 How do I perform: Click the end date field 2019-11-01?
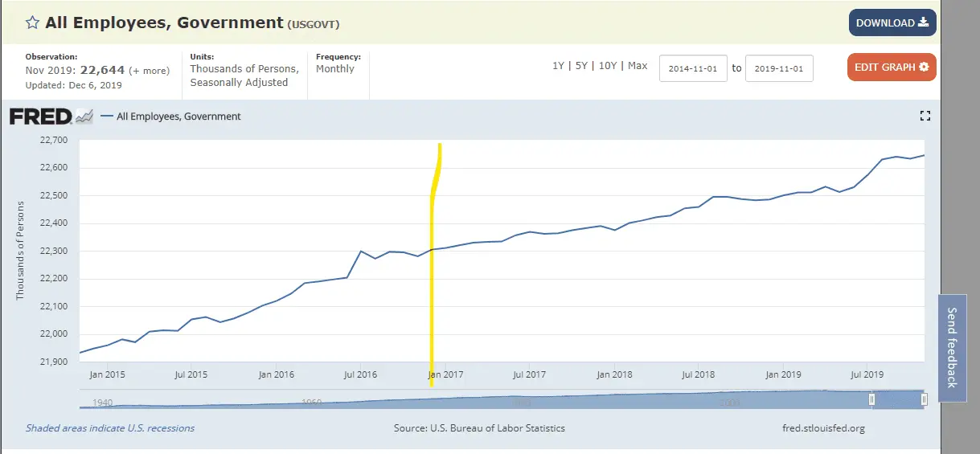(x=779, y=68)
